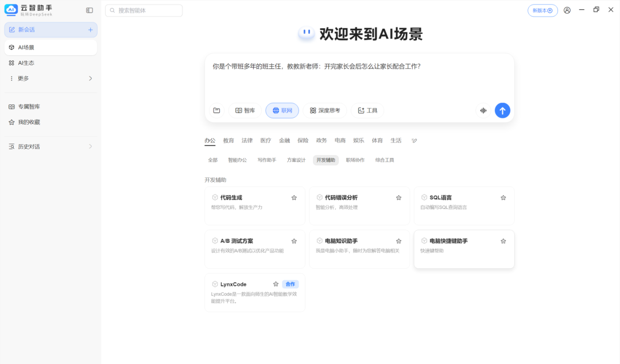
Task: Select the 保险 category tab
Action: coord(303,141)
